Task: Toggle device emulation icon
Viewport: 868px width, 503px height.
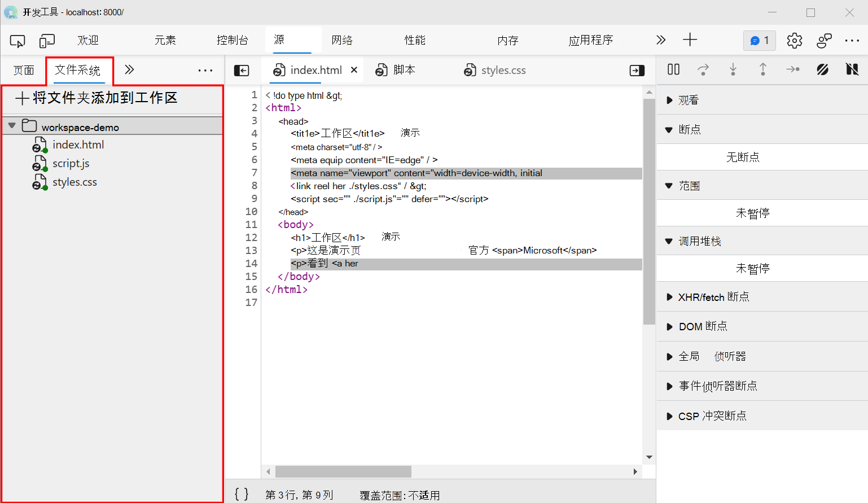Action: click(47, 41)
